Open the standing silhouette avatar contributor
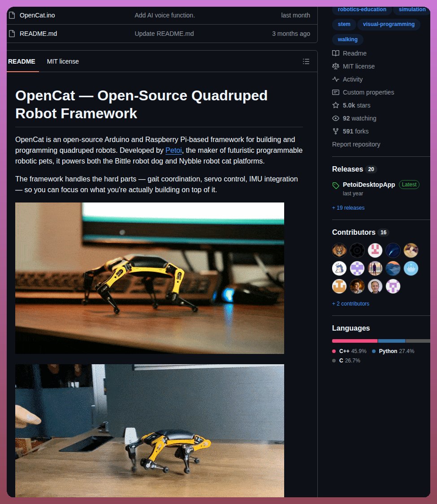The height and width of the screenshot is (504, 437). (375, 268)
